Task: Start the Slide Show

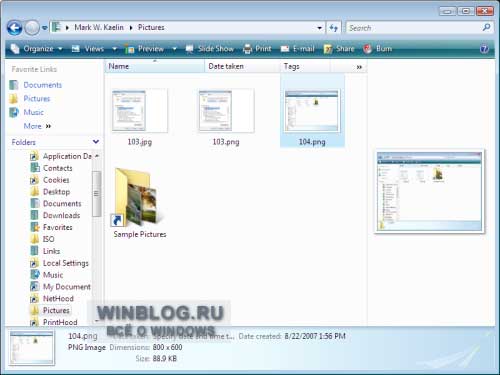Action: pyautogui.click(x=210, y=49)
